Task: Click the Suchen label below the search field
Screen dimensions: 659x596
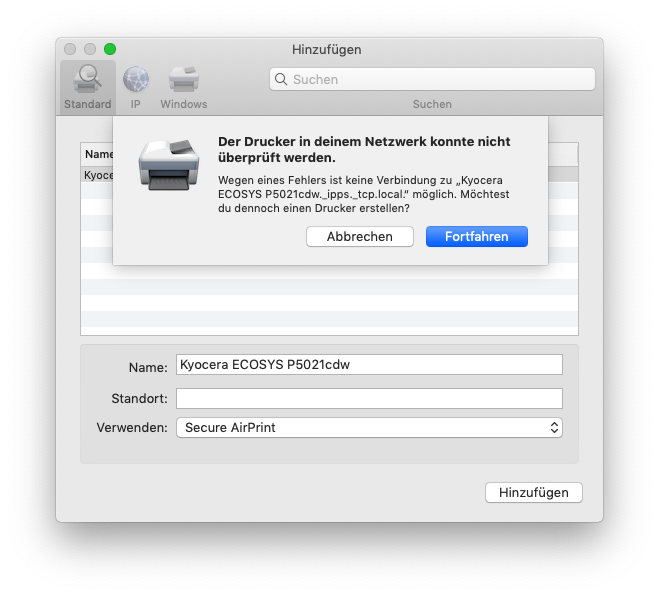Action: [x=432, y=104]
